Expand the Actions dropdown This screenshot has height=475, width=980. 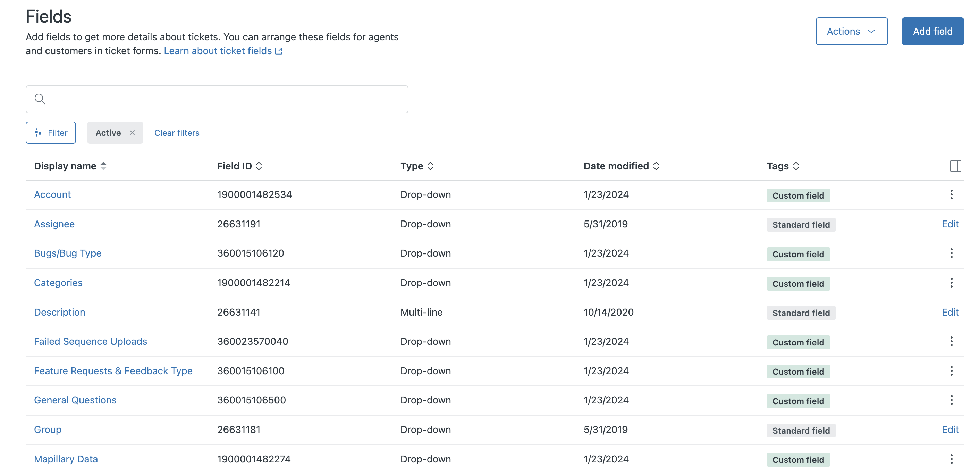[x=851, y=31]
